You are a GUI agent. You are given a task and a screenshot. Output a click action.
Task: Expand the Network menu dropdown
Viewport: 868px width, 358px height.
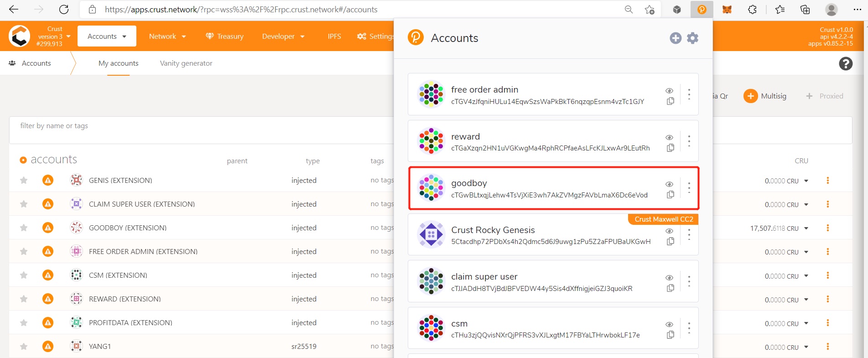point(167,36)
